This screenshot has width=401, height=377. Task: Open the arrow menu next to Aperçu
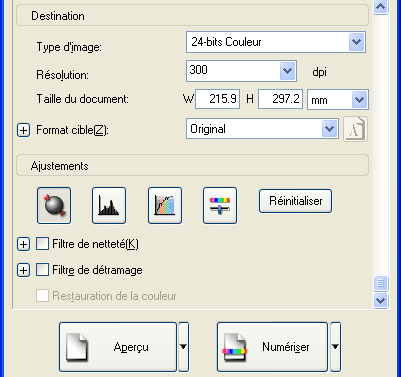(183, 347)
